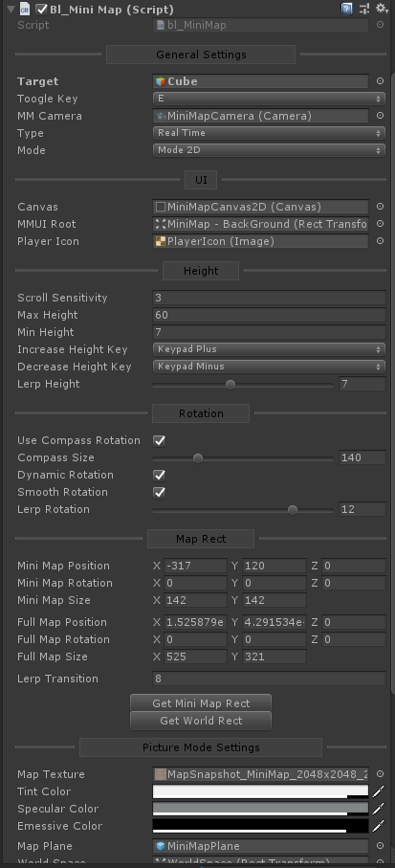
Task: Click the Get Mini Map Rect button
Action: pos(201,703)
